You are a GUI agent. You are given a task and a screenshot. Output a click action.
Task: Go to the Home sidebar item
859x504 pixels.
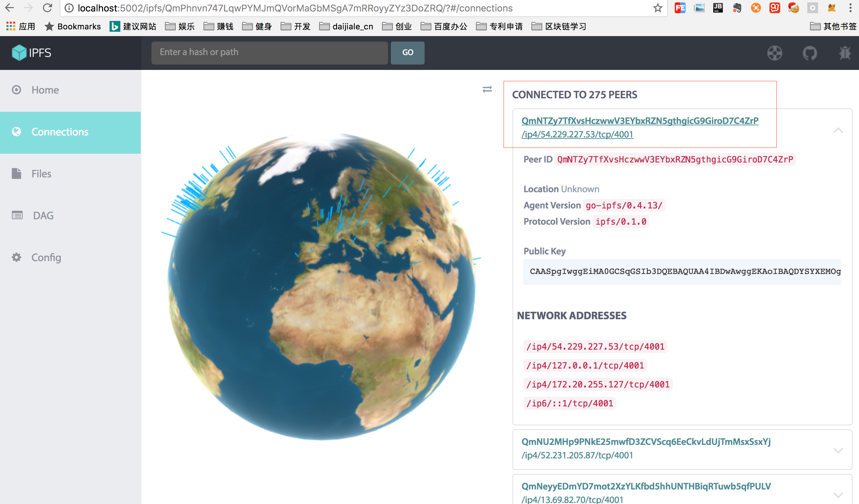(45, 90)
